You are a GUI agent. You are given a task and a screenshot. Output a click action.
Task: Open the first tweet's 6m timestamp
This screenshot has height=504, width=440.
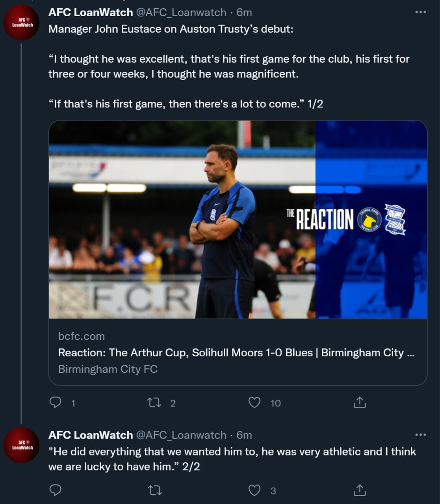(244, 13)
